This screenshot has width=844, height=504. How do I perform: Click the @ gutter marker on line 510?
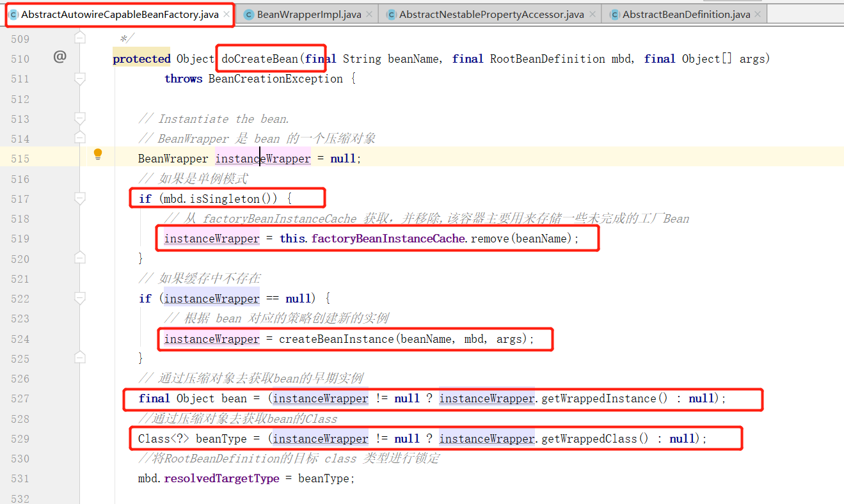tap(60, 57)
